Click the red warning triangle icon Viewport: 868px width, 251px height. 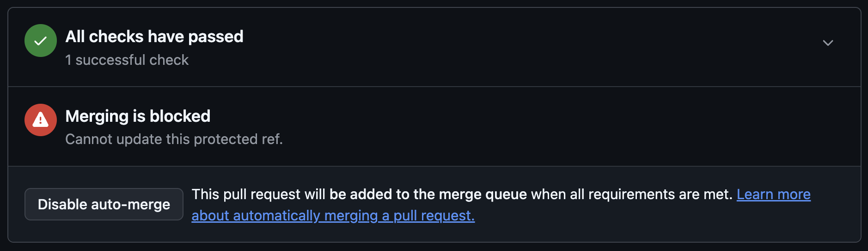41,120
